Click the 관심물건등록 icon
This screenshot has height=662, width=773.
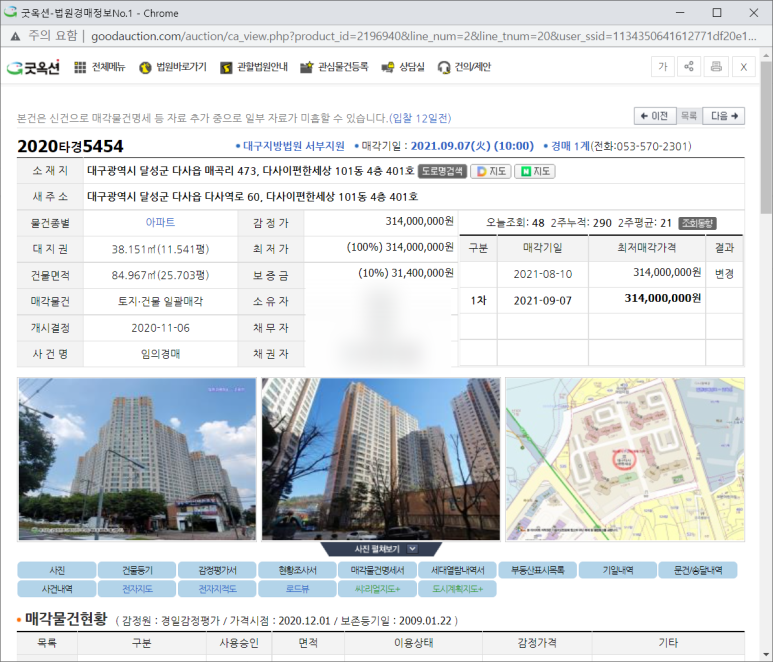pos(308,67)
